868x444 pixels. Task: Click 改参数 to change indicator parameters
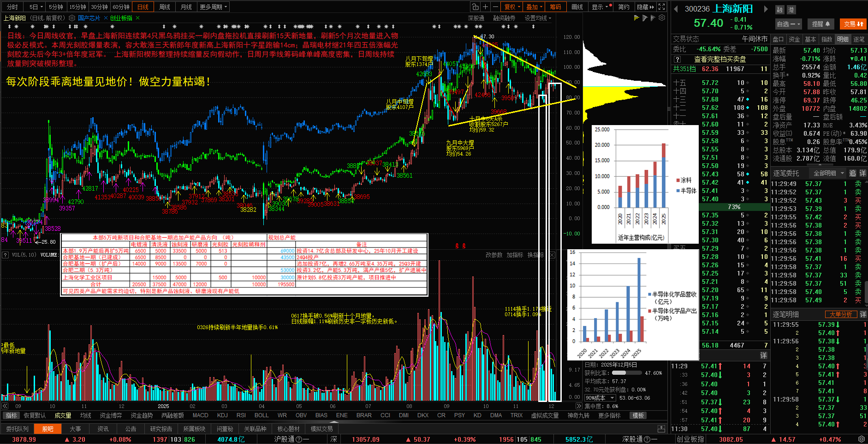coord(494,255)
